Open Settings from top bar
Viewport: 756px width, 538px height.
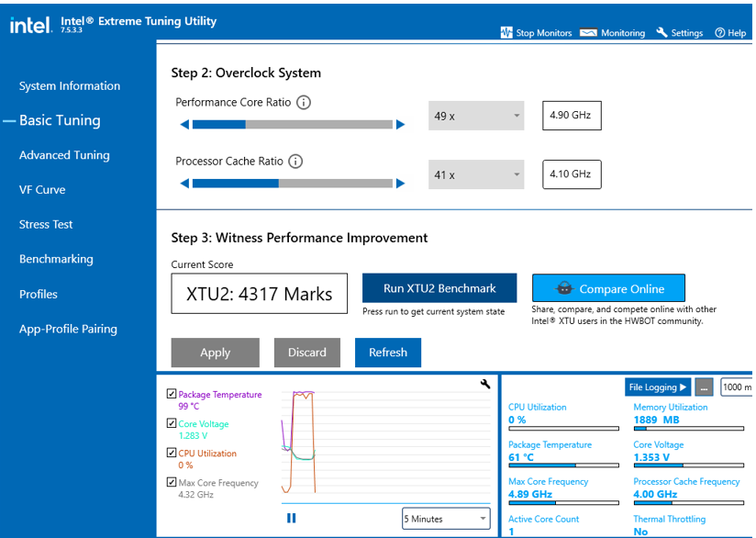tap(679, 33)
